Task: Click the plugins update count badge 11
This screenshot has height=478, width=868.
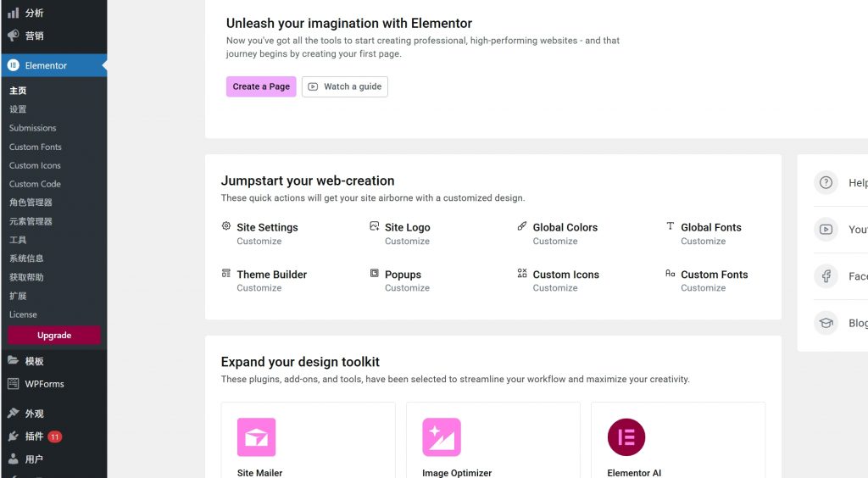Action: point(55,436)
